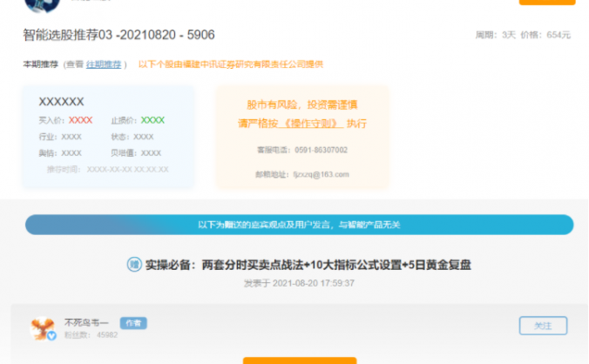Screen dimensions: 589x364
Task: Click the blue verified badge on avatar
Action: click(51, 336)
